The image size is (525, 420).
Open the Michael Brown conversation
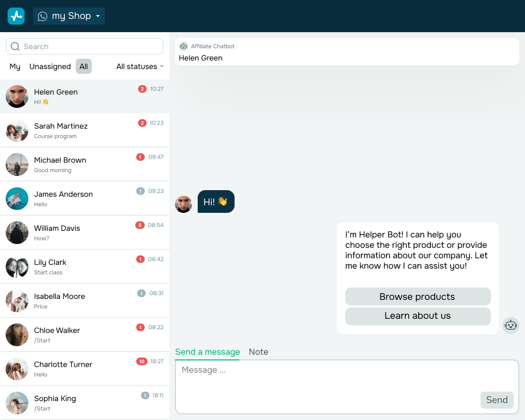click(x=85, y=165)
